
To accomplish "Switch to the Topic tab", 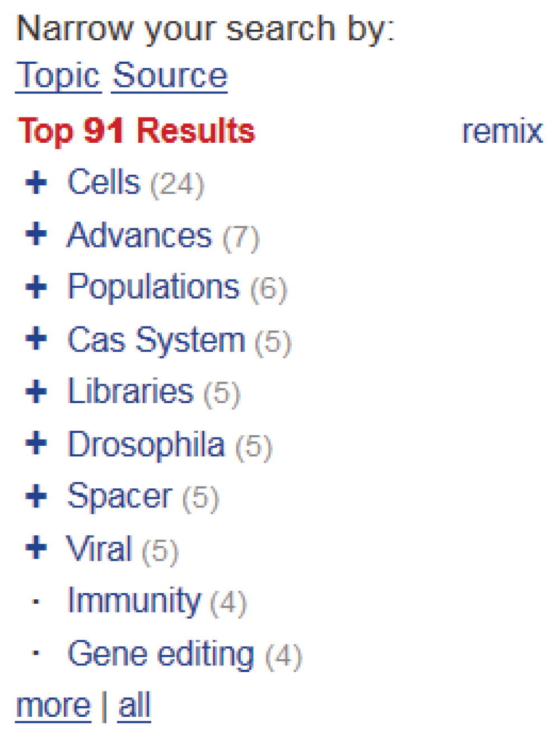I will [x=58, y=75].
